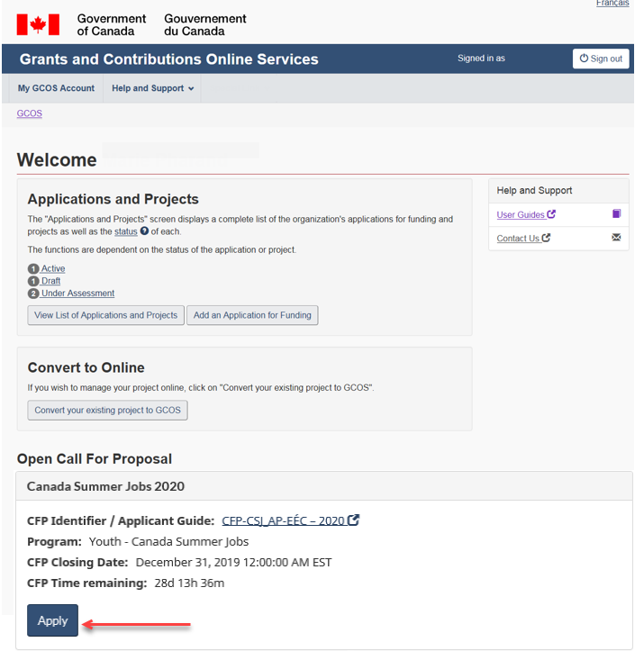Click Convert your existing project to GCOS
The image size is (644, 651).
tap(107, 410)
